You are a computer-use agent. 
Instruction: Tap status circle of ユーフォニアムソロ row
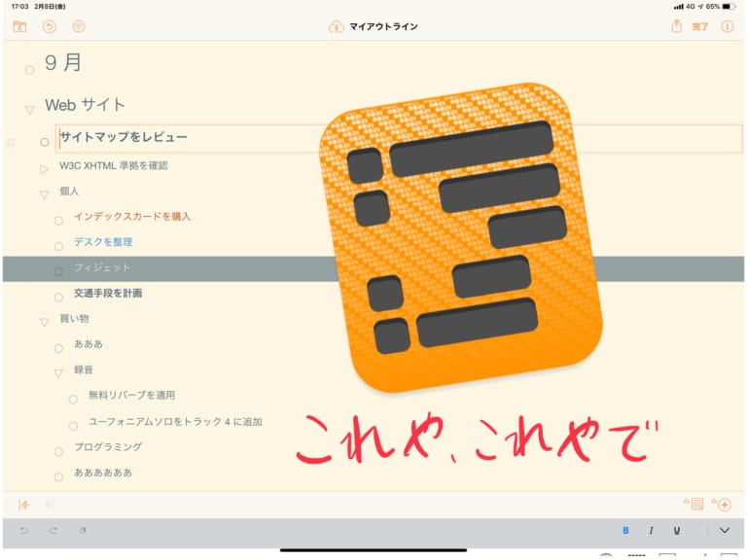(x=73, y=426)
